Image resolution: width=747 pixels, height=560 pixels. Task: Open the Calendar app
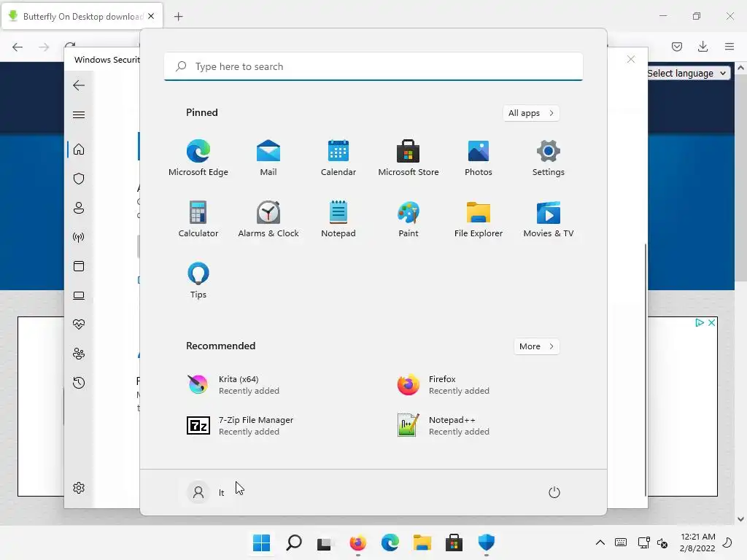(x=338, y=157)
